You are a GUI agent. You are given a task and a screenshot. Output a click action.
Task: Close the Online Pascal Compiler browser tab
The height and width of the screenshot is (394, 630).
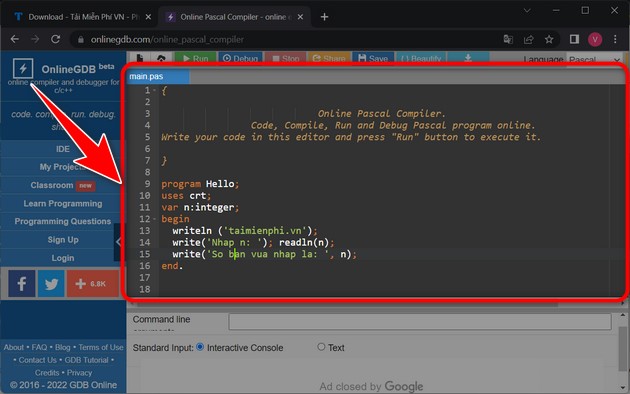(x=301, y=17)
